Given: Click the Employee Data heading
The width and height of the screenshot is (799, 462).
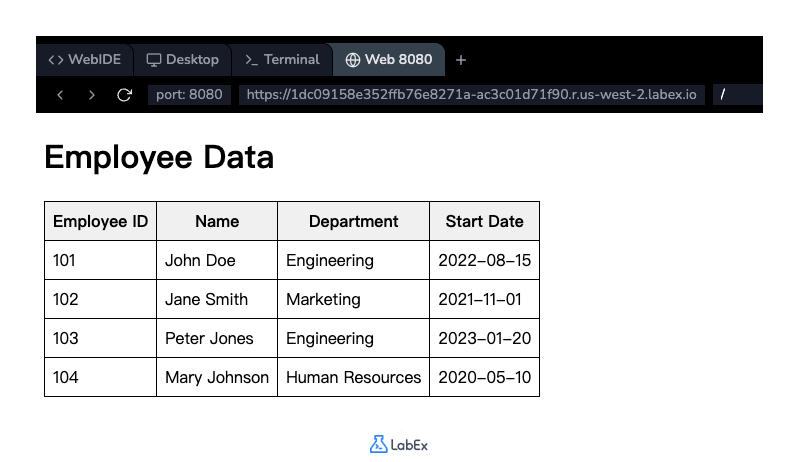Looking at the screenshot, I should [x=159, y=158].
